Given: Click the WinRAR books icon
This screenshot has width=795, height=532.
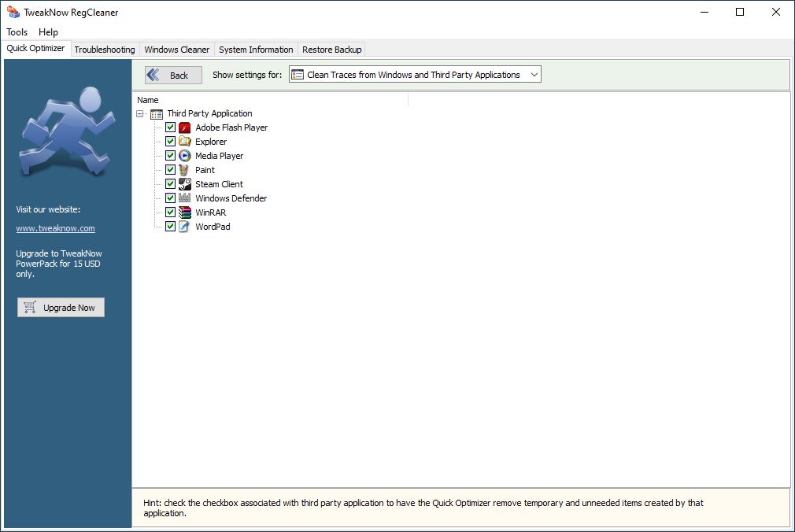Looking at the screenshot, I should click(184, 212).
